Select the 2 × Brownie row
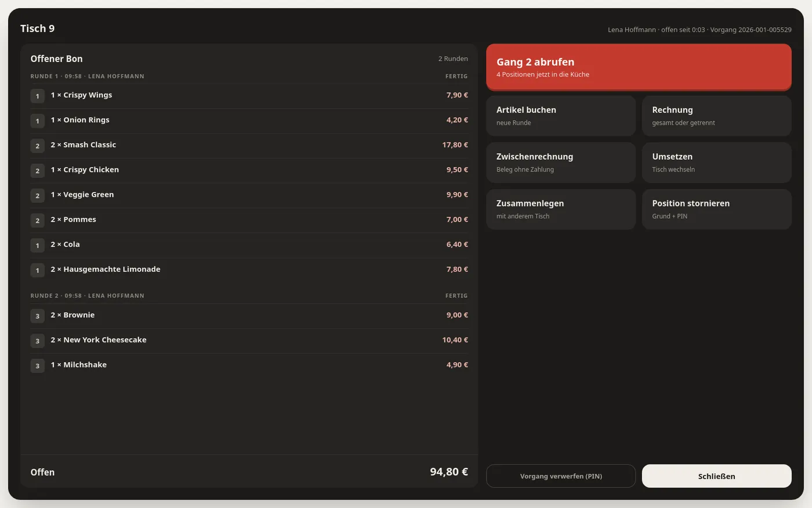812x508 pixels. 249,316
